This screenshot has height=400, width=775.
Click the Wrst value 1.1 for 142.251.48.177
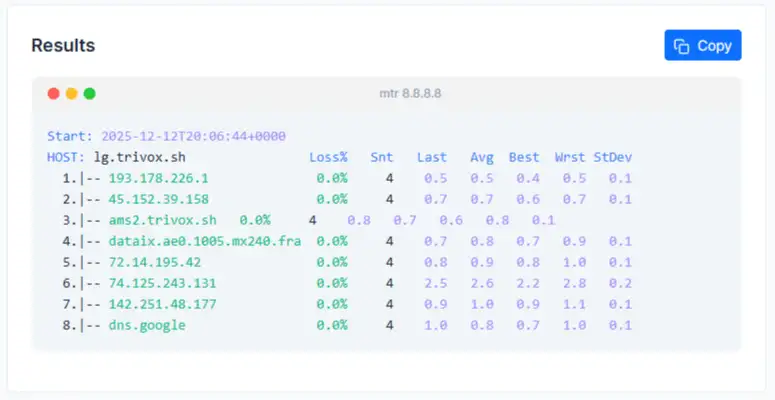pyautogui.click(x=574, y=304)
